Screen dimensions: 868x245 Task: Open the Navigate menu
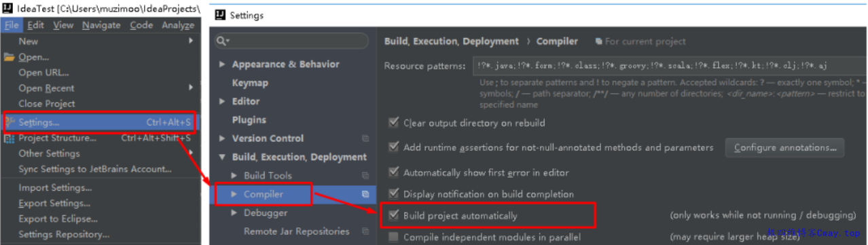101,25
